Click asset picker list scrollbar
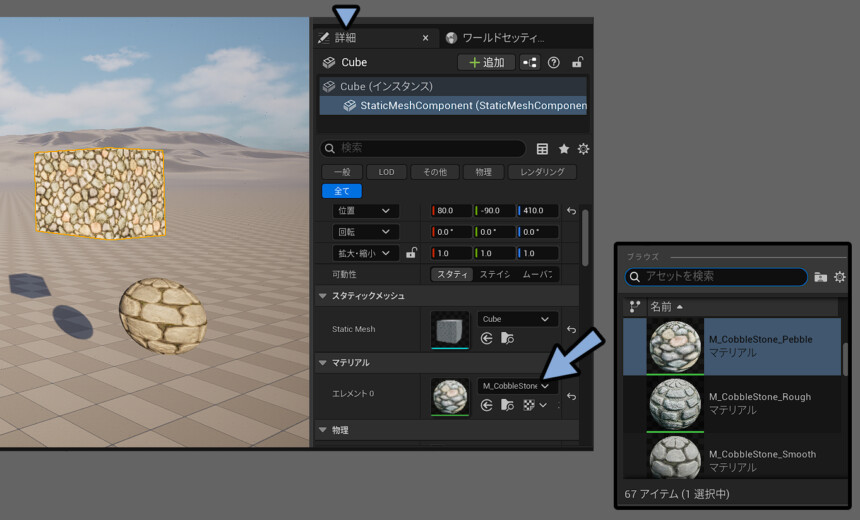This screenshot has height=520, width=860. click(845, 359)
